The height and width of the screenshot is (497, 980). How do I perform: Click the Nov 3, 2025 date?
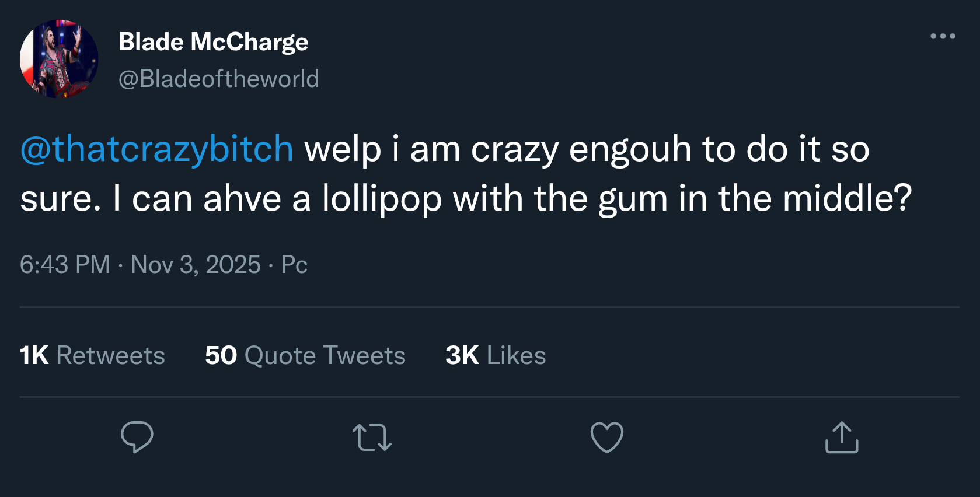[x=196, y=265]
